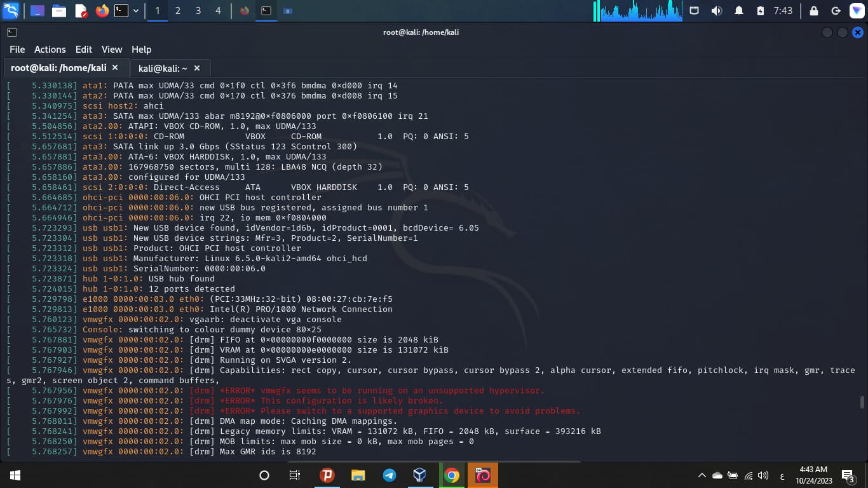The height and width of the screenshot is (488, 868).
Task: Click the 'USB hub found' line
Action: point(111,279)
